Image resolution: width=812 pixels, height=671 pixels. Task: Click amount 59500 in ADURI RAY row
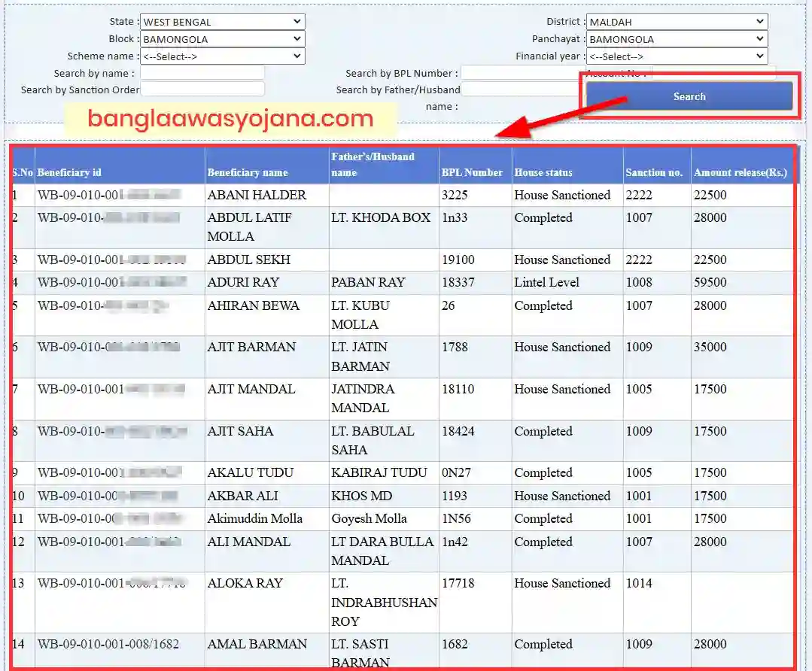pyautogui.click(x=710, y=282)
